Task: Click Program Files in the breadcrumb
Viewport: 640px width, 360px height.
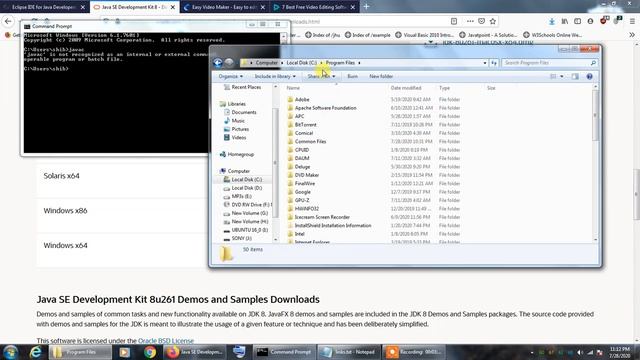Action: pyautogui.click(x=340, y=63)
